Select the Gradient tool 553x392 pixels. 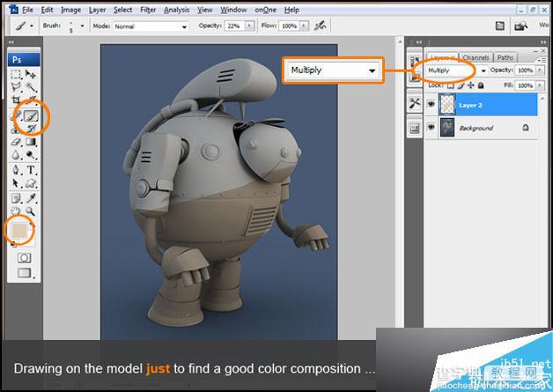31,142
